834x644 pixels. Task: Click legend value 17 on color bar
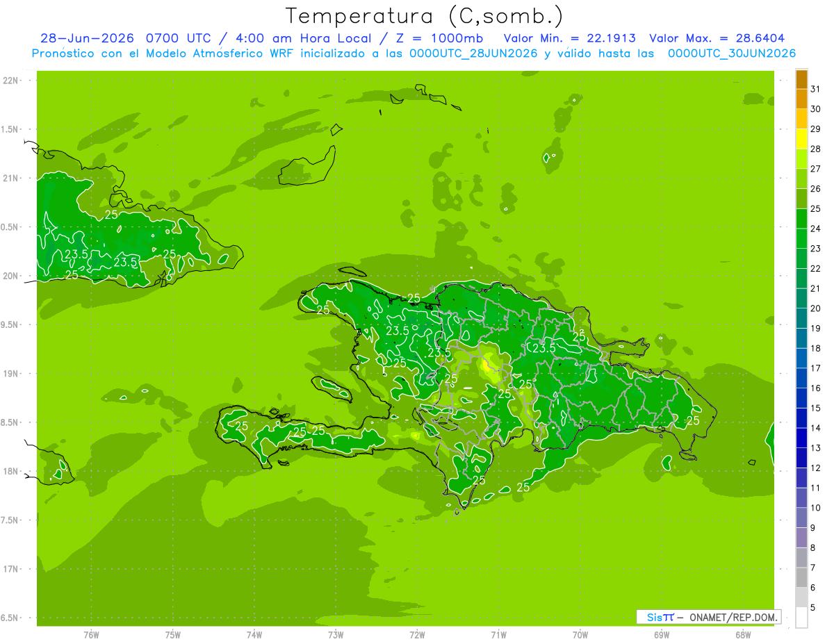tap(815, 368)
